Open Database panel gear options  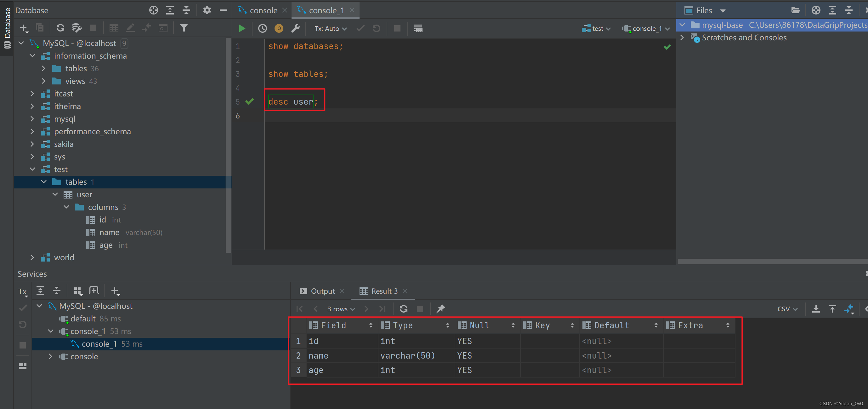tap(207, 10)
